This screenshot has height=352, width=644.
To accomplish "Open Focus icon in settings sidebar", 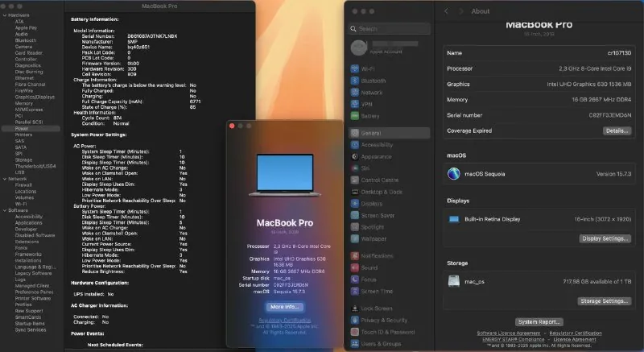I will coord(355,280).
